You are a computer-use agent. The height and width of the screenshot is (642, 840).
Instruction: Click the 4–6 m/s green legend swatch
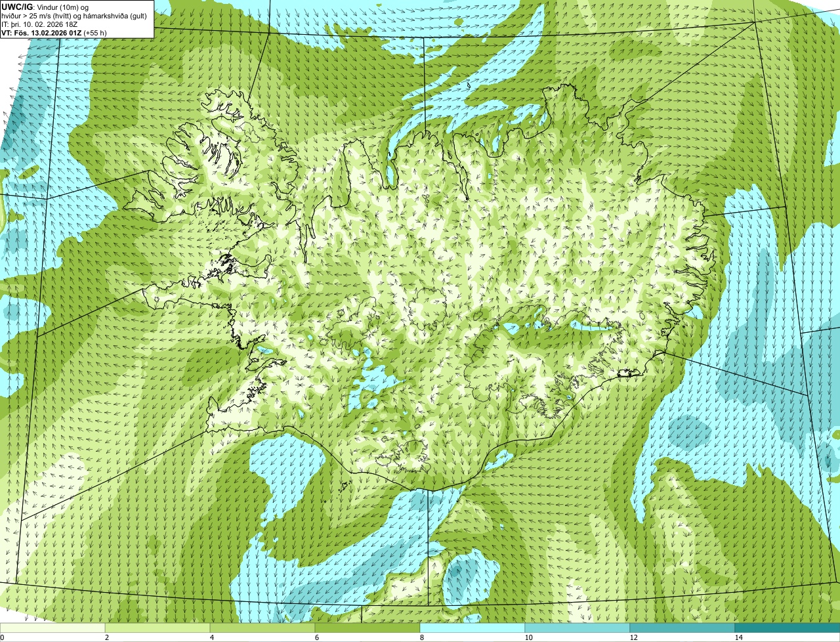pos(262,628)
